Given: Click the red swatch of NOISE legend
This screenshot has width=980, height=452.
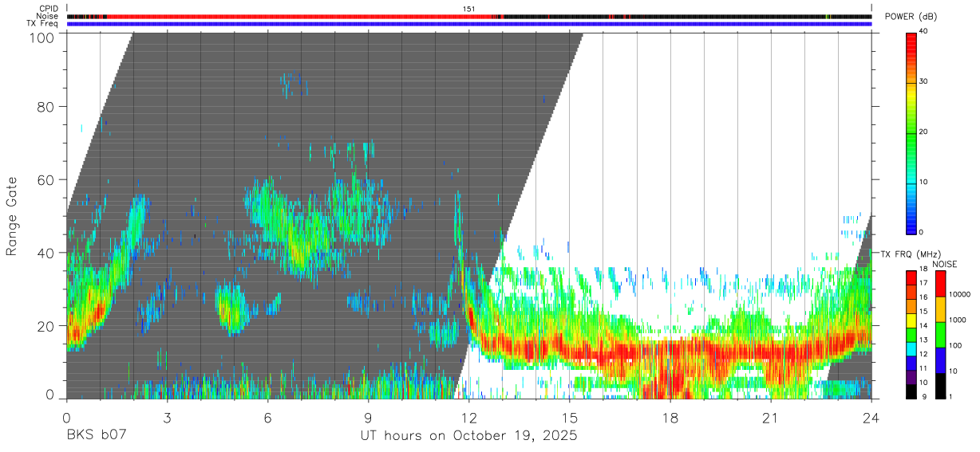Looking at the screenshot, I should click(x=939, y=284).
